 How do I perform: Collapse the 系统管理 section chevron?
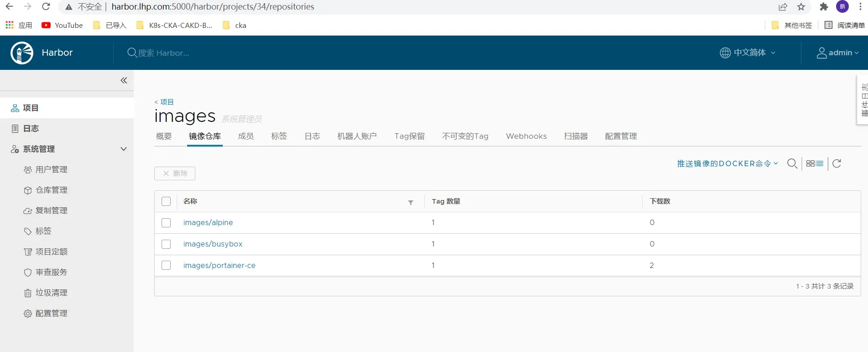pyautogui.click(x=123, y=149)
